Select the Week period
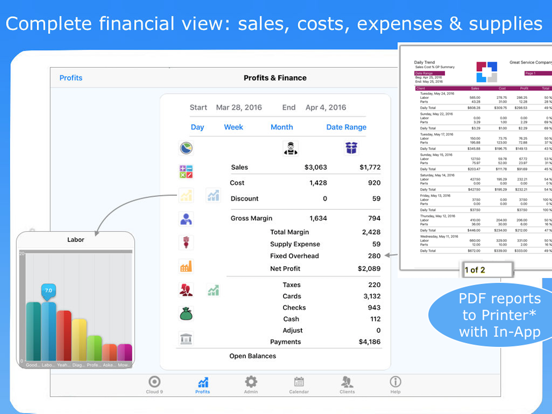552x414 pixels. coord(233,127)
